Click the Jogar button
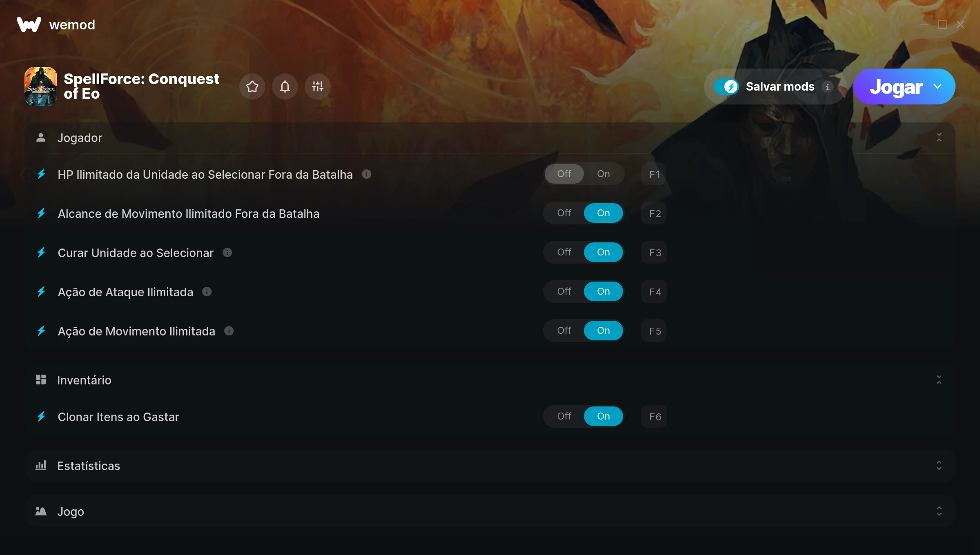The height and width of the screenshot is (555, 980). (896, 87)
